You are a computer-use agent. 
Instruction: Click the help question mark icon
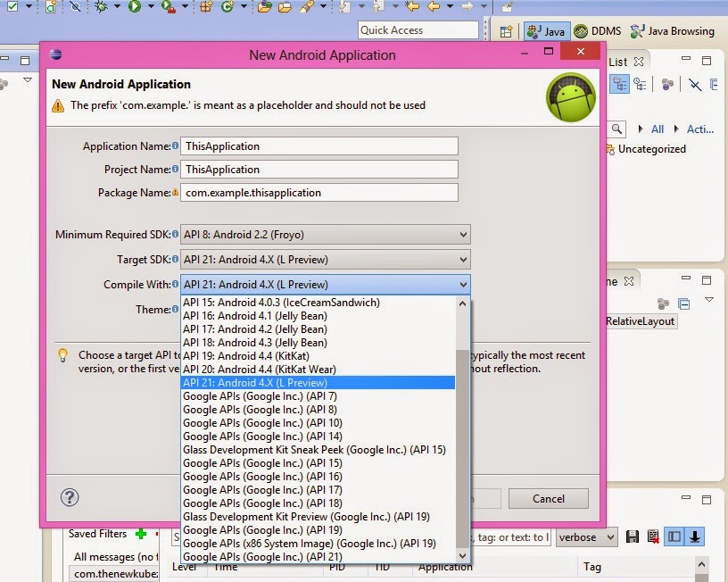point(70,497)
